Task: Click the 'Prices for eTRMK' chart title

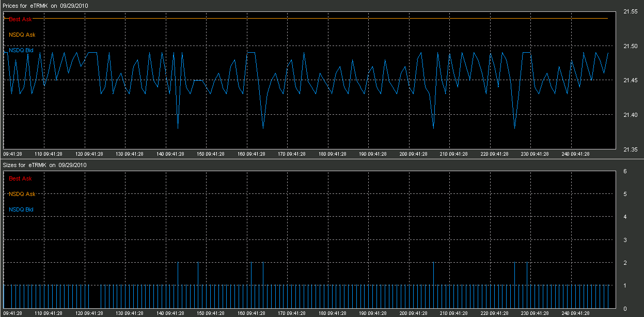Action: click(x=44, y=6)
